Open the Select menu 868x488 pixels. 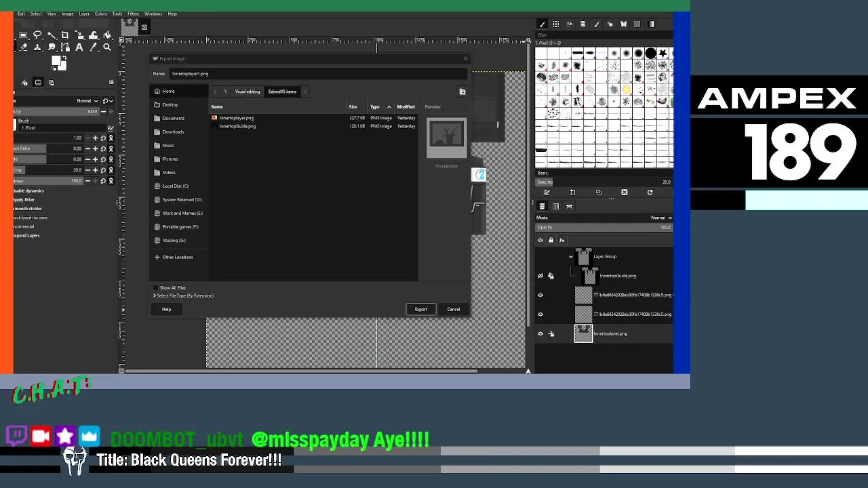pyautogui.click(x=36, y=14)
